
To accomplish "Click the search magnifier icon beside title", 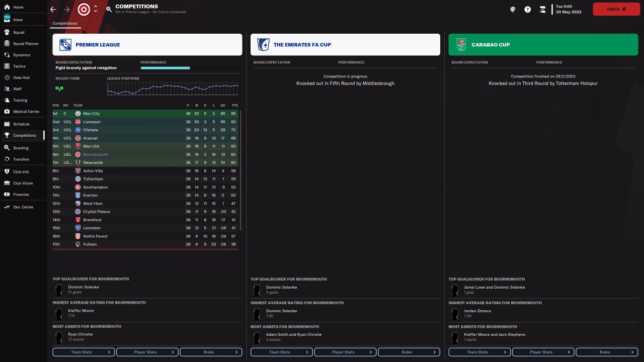I will tap(109, 10).
